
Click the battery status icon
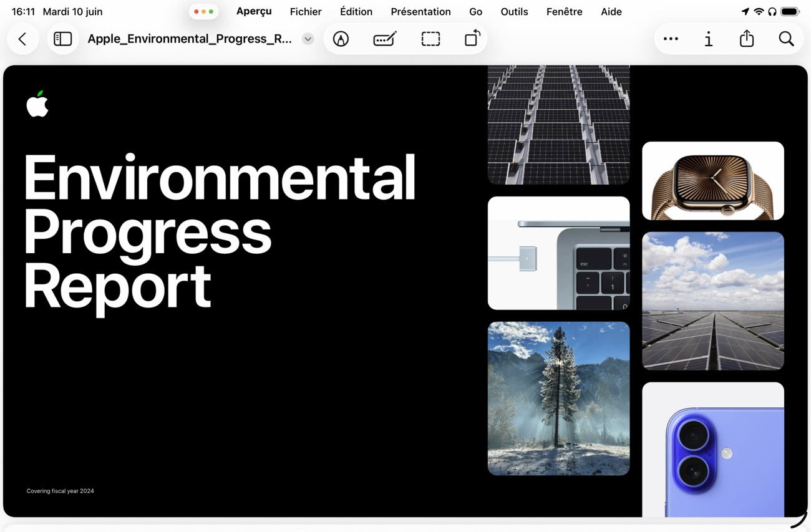click(x=790, y=12)
